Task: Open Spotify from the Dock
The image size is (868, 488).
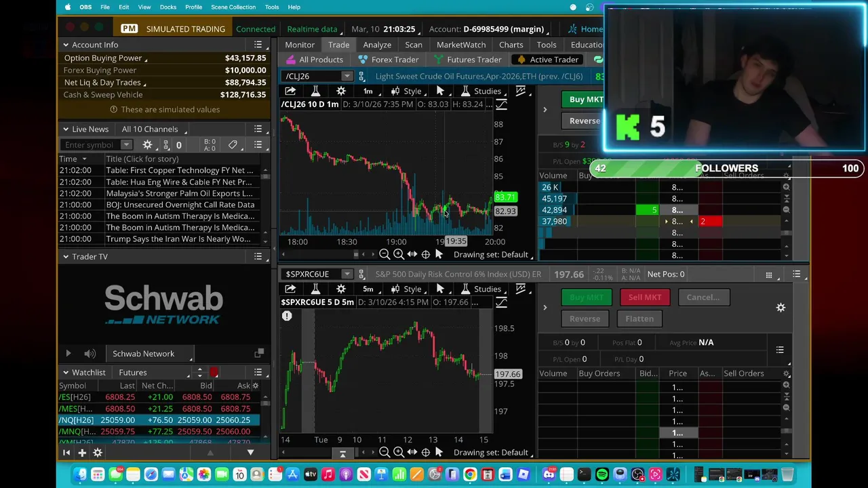Action: tap(602, 474)
